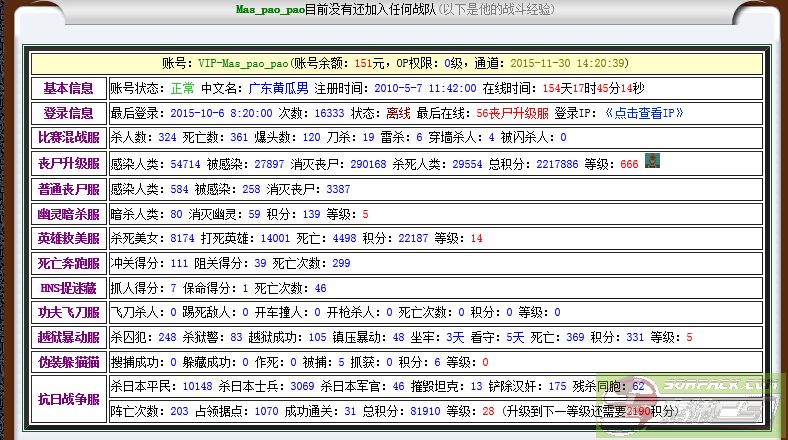Open the 功夫飞刀服 server label
788x440 pixels.
point(68,312)
